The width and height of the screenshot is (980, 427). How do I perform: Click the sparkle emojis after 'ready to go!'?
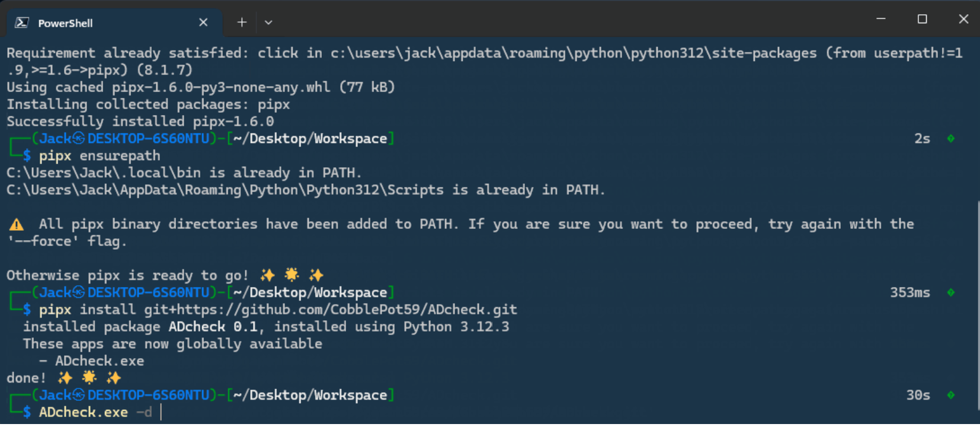click(x=292, y=275)
